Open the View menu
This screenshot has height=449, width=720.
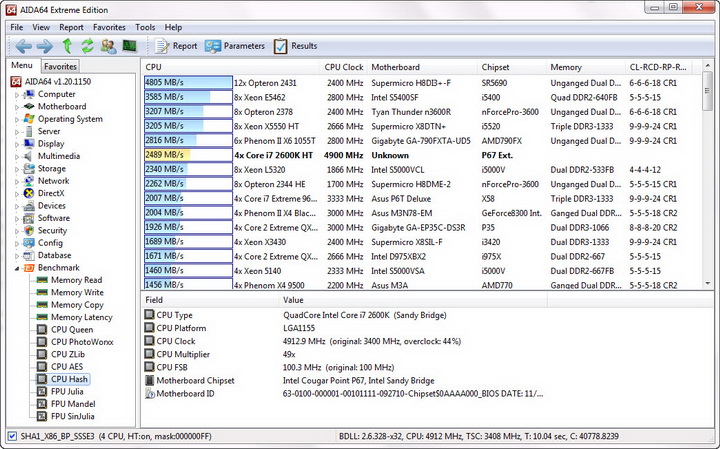41,27
